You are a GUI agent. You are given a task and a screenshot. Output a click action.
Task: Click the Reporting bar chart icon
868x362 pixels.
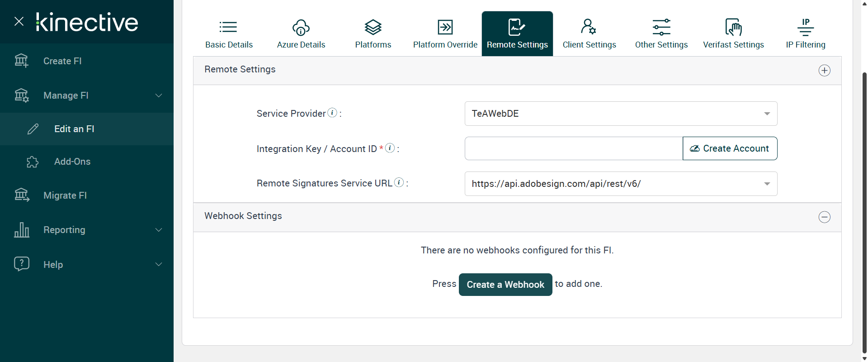point(21,230)
